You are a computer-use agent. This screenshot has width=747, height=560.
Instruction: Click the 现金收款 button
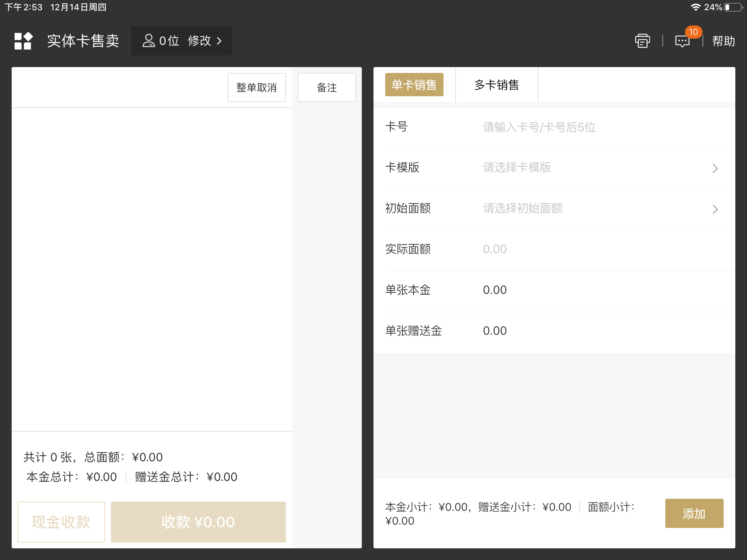(x=61, y=522)
